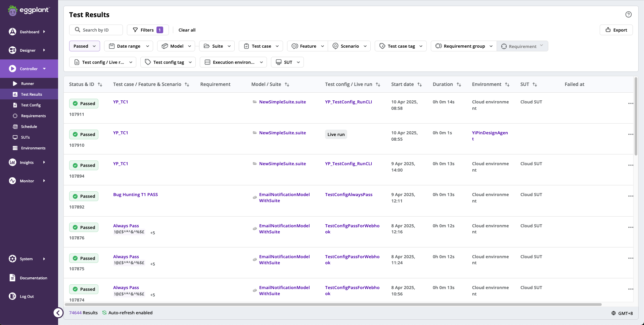
Task: Open the Test case filter dropdown
Action: (261, 46)
